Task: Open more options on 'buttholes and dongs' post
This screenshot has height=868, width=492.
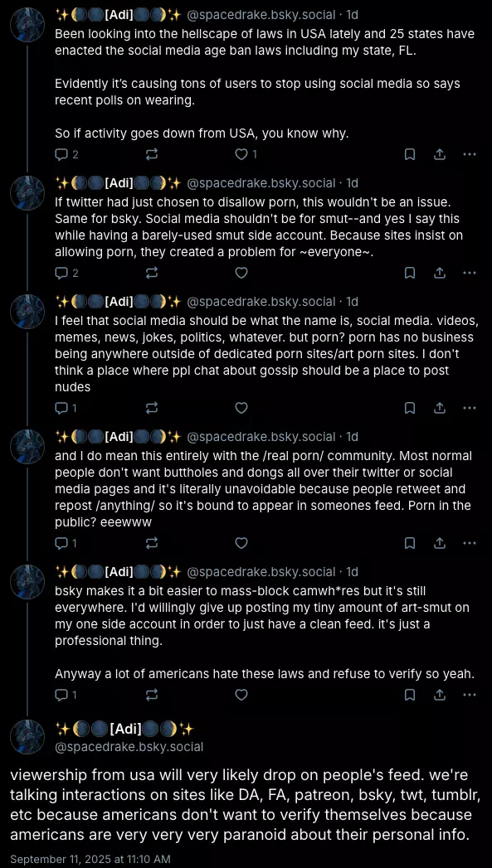Action: (x=470, y=543)
